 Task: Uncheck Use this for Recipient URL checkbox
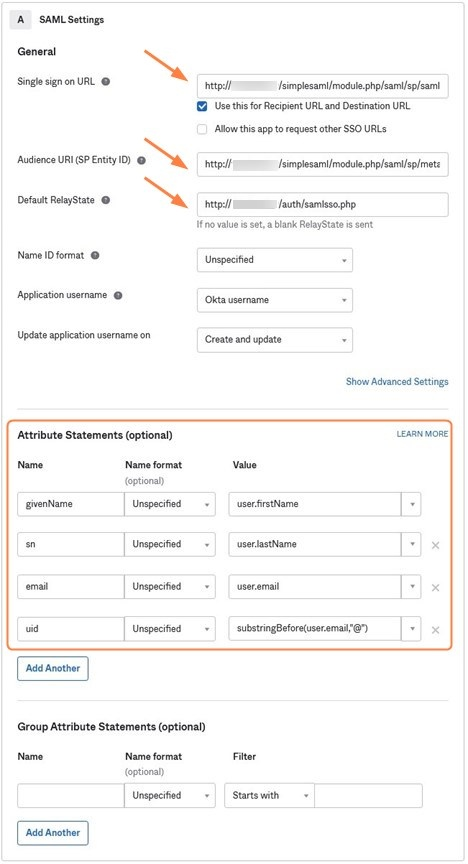click(x=202, y=106)
